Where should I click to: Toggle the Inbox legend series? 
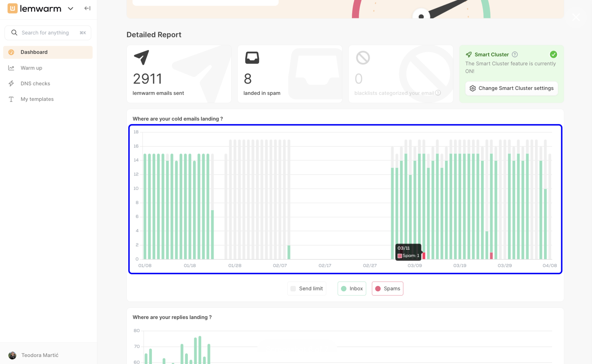click(x=352, y=288)
